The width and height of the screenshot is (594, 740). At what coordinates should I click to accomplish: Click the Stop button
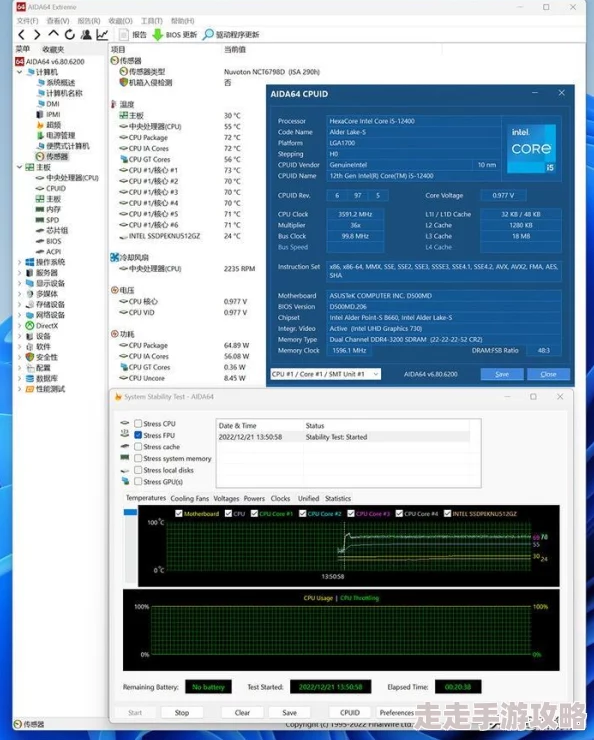[x=182, y=713]
